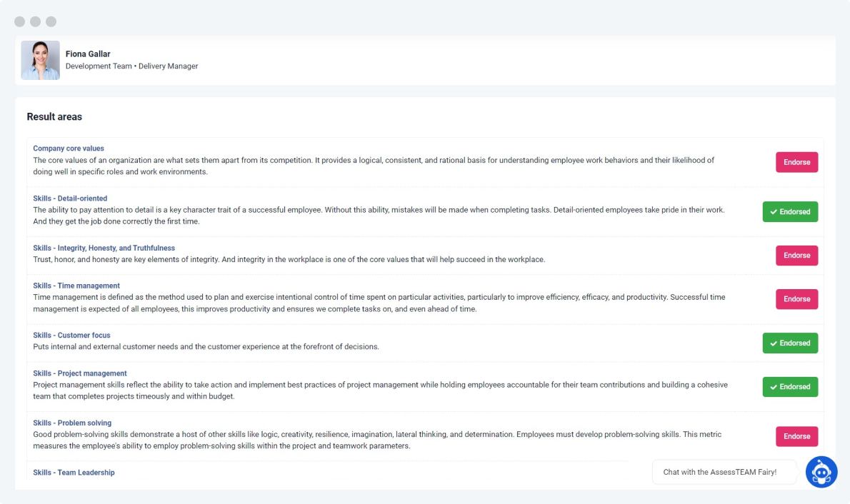The width and height of the screenshot is (850, 504).
Task: Endorse the Problem solving skill
Action: coord(796,436)
